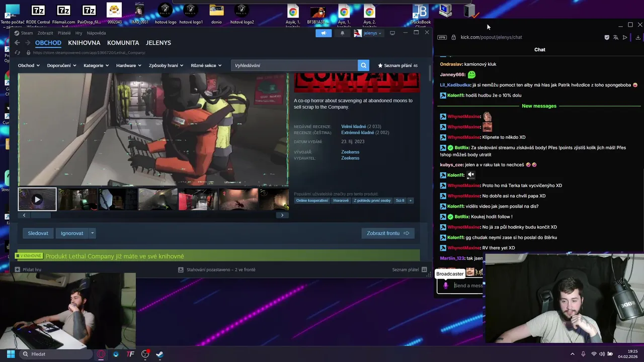Open Seznam přátel friends list
The width and height of the screenshot is (644, 362).
point(409,269)
